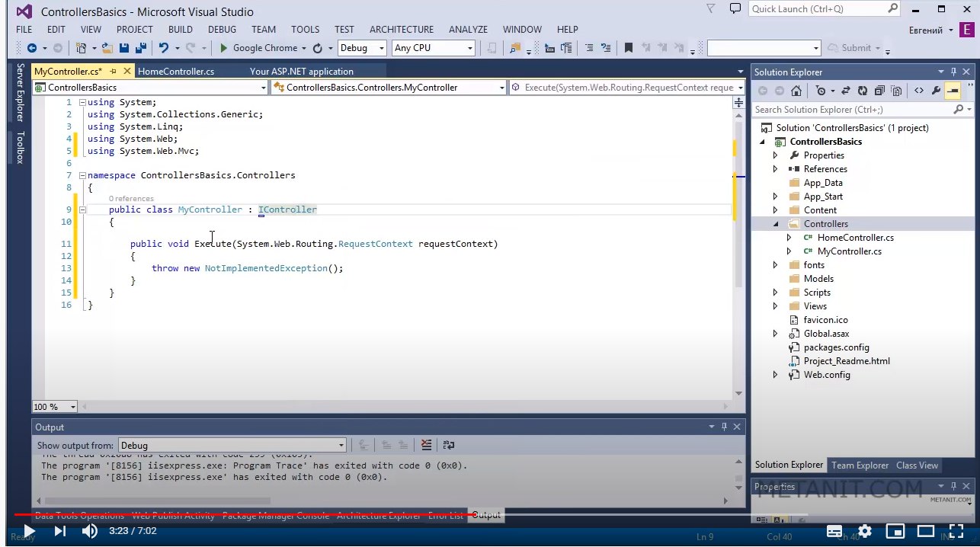
Task: Toggle pin on MyController.cs tab
Action: point(113,71)
